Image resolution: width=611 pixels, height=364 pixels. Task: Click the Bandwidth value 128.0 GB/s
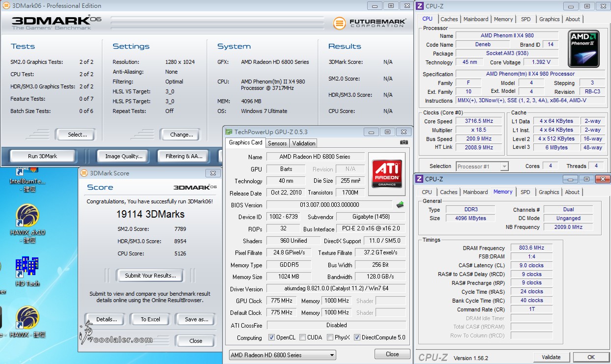(381, 277)
